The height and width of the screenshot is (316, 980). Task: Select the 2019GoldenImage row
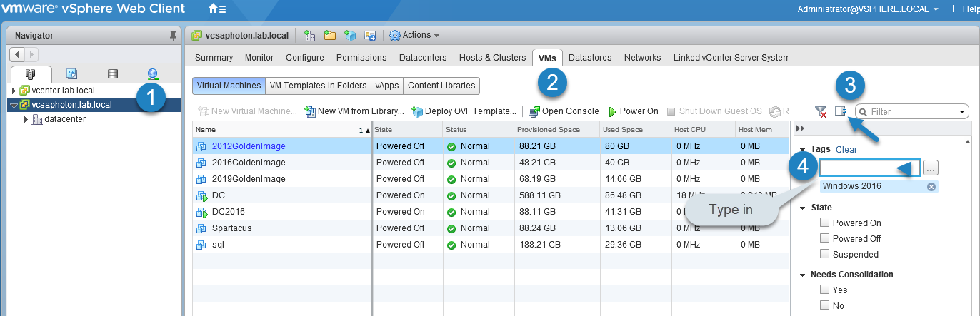(x=490, y=179)
